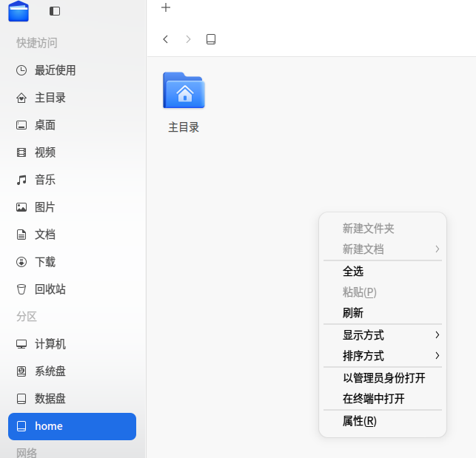Choose 以管理员身份打开 from the menu
This screenshot has width=476, height=458.
click(x=383, y=378)
